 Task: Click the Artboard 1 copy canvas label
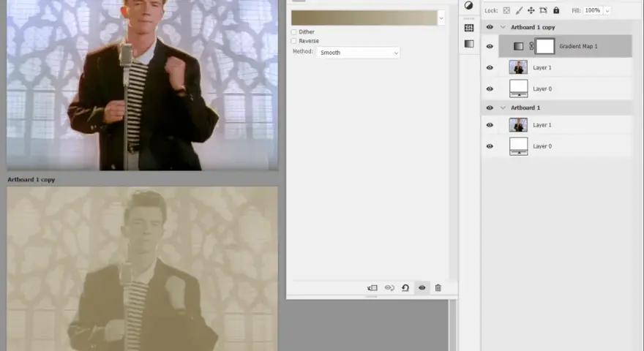(x=31, y=180)
